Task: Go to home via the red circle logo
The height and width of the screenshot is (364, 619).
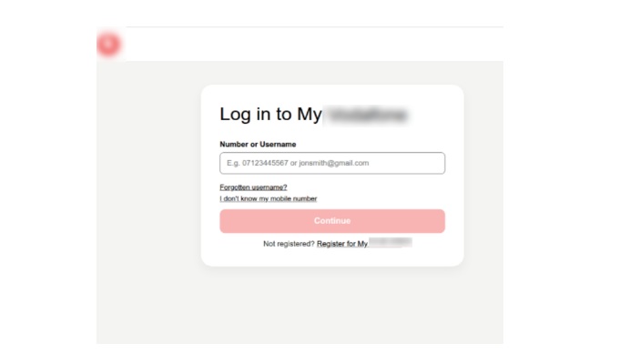Action: (108, 44)
